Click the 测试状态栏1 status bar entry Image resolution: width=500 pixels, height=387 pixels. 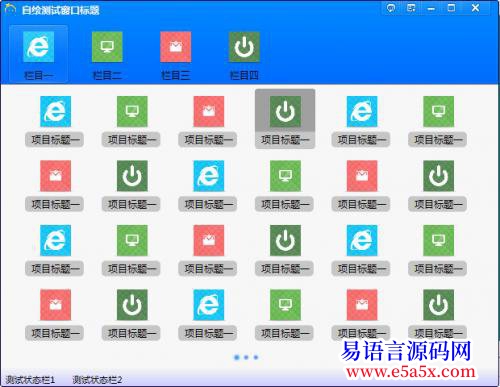30,380
